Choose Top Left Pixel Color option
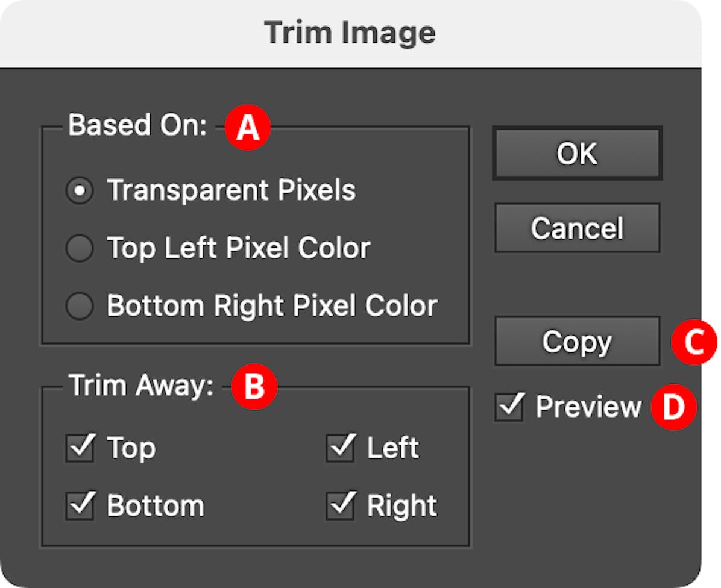 pyautogui.click(x=80, y=248)
